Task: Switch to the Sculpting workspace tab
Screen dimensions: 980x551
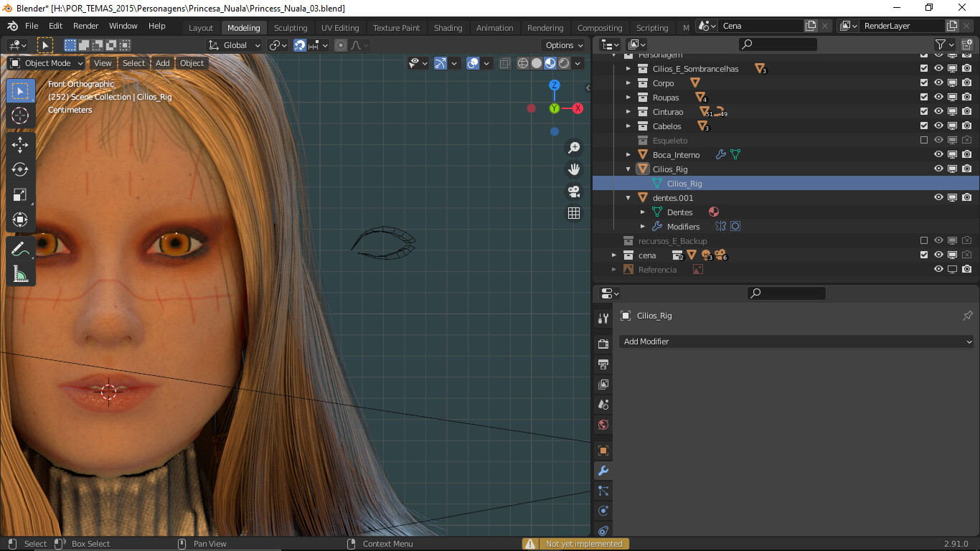Action: (291, 28)
